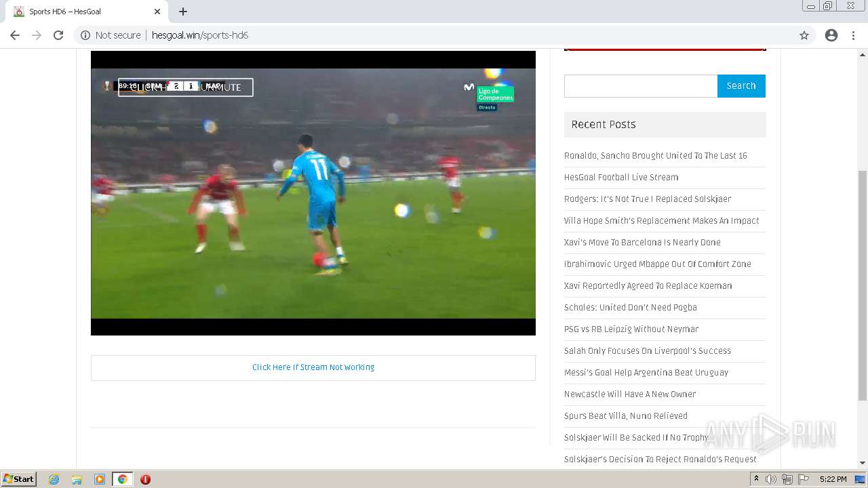Click the browser forward arrow
The image size is (868, 488).
point(37,35)
